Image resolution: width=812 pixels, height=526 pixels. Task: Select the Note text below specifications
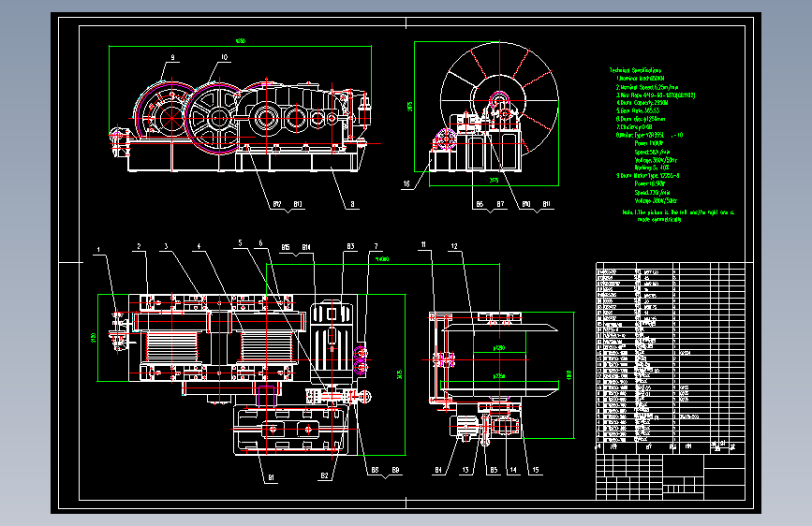678,216
